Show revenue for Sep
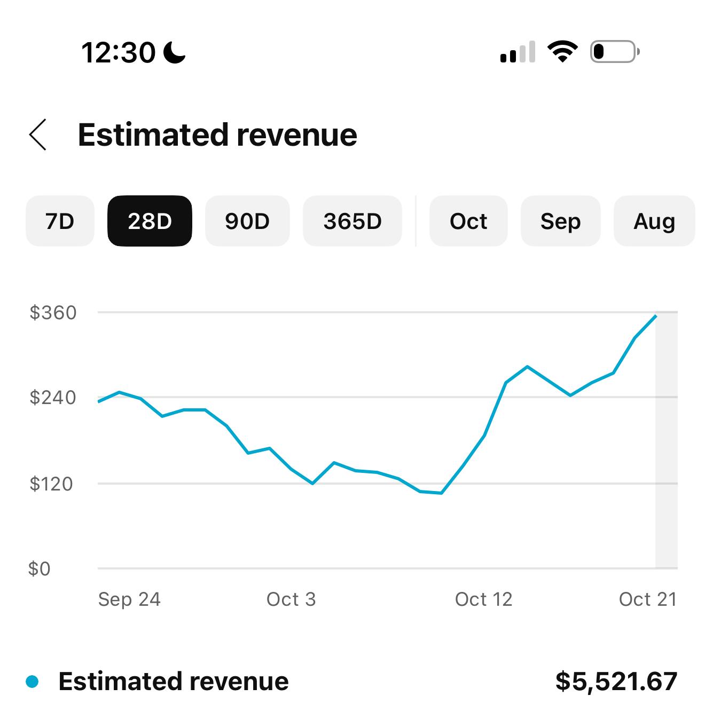 [560, 221]
